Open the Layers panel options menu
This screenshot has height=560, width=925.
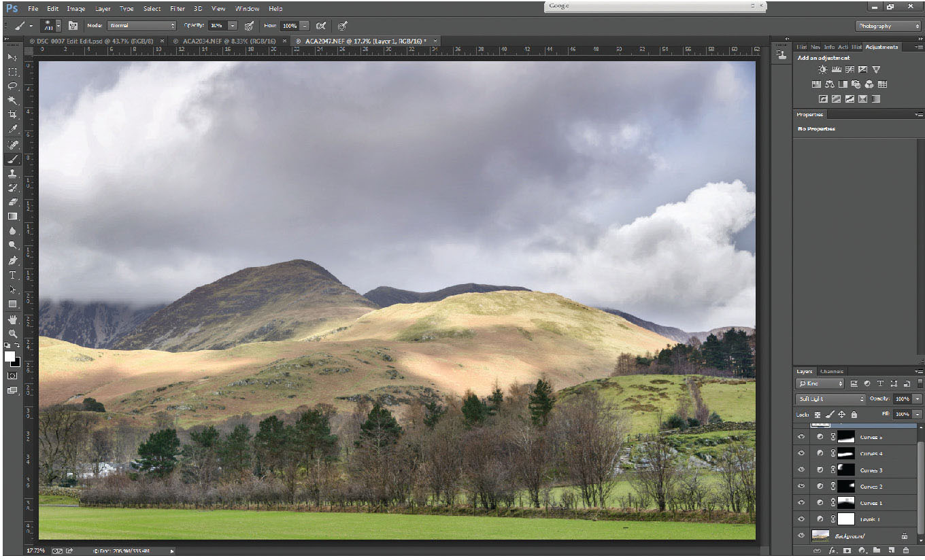(919, 372)
